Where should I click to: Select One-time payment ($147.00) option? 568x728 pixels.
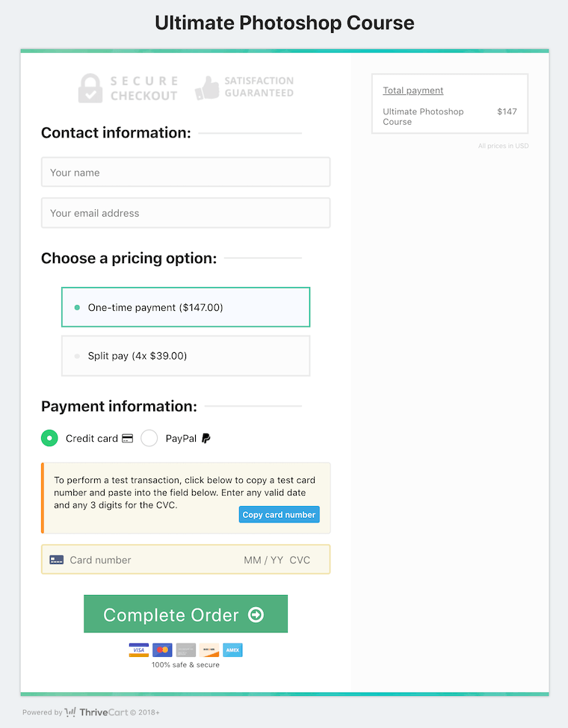pyautogui.click(x=186, y=307)
